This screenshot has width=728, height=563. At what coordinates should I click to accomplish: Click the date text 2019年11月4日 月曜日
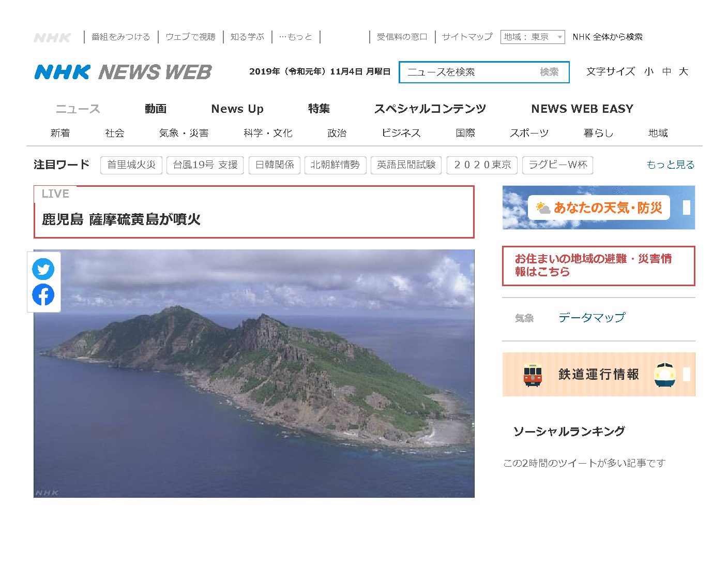point(320,72)
